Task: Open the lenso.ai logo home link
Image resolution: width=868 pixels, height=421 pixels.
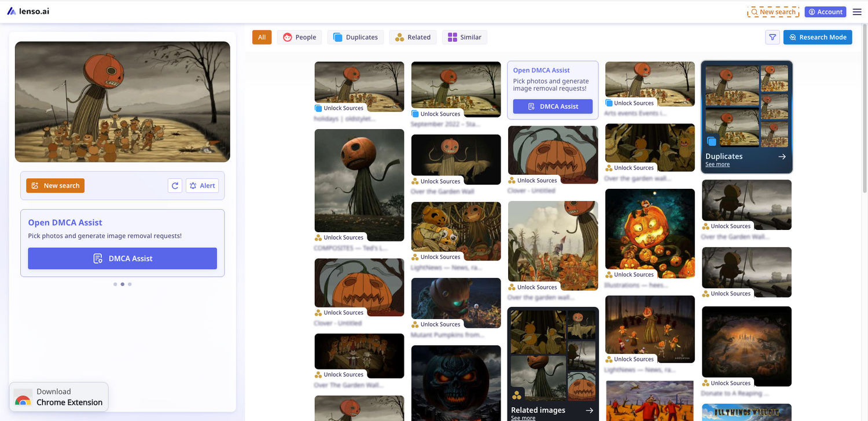Action: 28,11
